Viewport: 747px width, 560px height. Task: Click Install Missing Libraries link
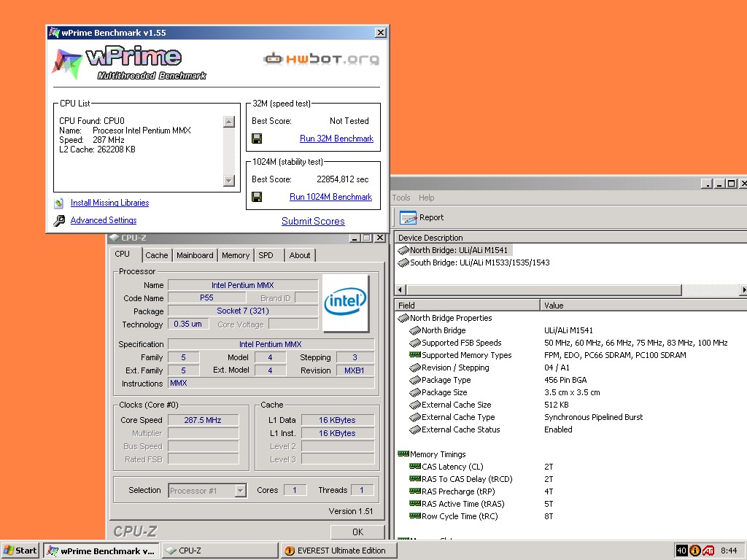pos(109,203)
